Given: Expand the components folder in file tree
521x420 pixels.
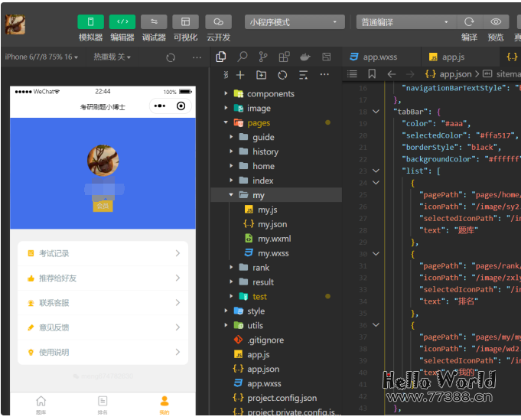Looking at the screenshot, I should pyautogui.click(x=270, y=93).
